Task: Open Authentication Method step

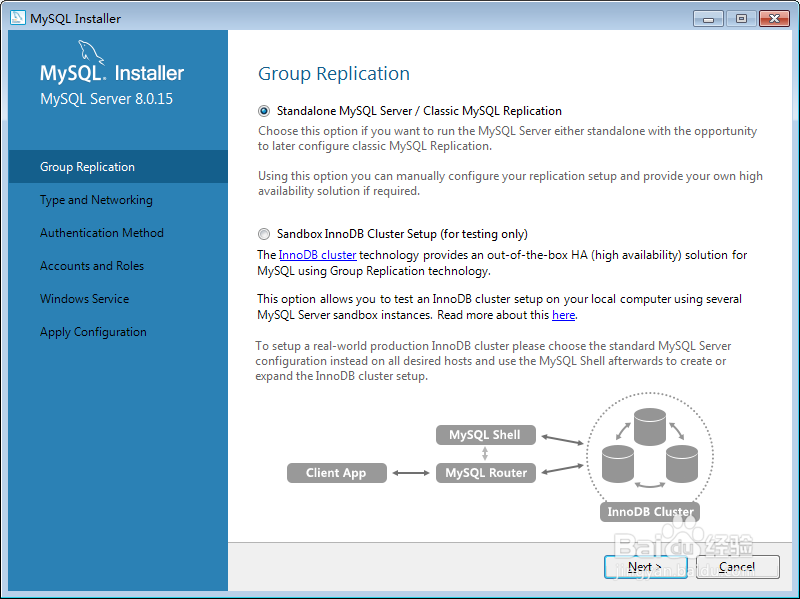Action: point(118,233)
